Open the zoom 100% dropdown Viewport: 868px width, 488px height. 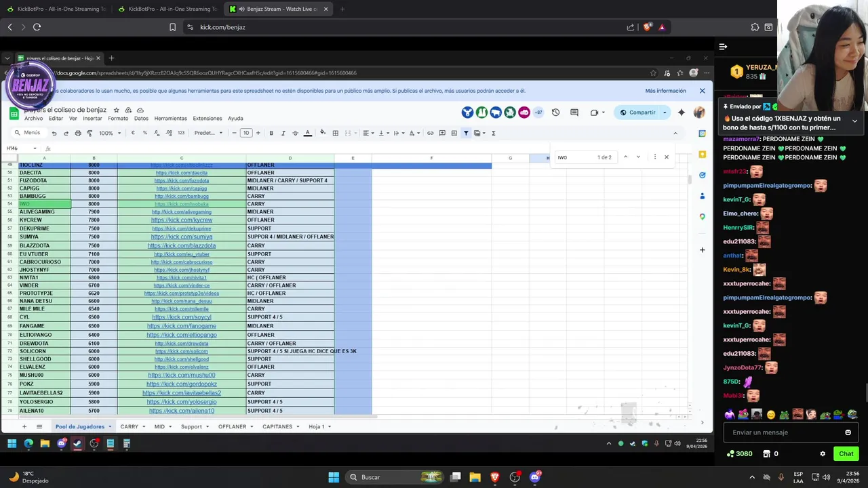[x=109, y=134]
